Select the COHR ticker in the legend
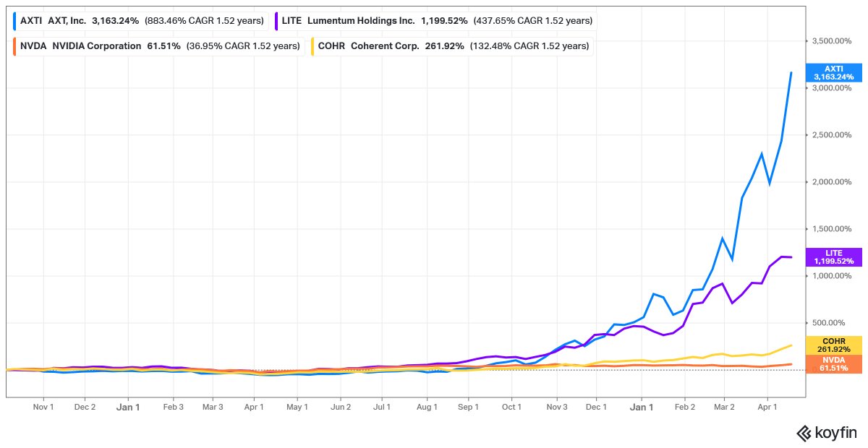The width and height of the screenshot is (868, 448). pyautogui.click(x=331, y=46)
